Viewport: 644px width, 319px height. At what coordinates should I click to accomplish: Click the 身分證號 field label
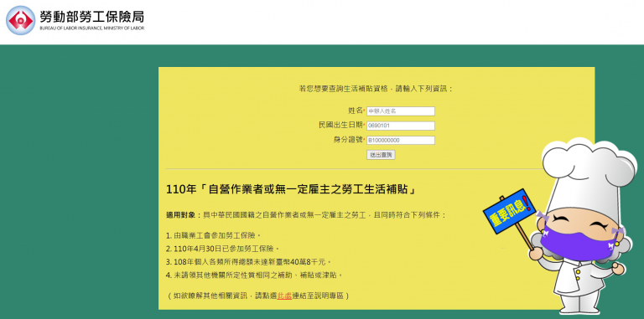click(x=348, y=140)
